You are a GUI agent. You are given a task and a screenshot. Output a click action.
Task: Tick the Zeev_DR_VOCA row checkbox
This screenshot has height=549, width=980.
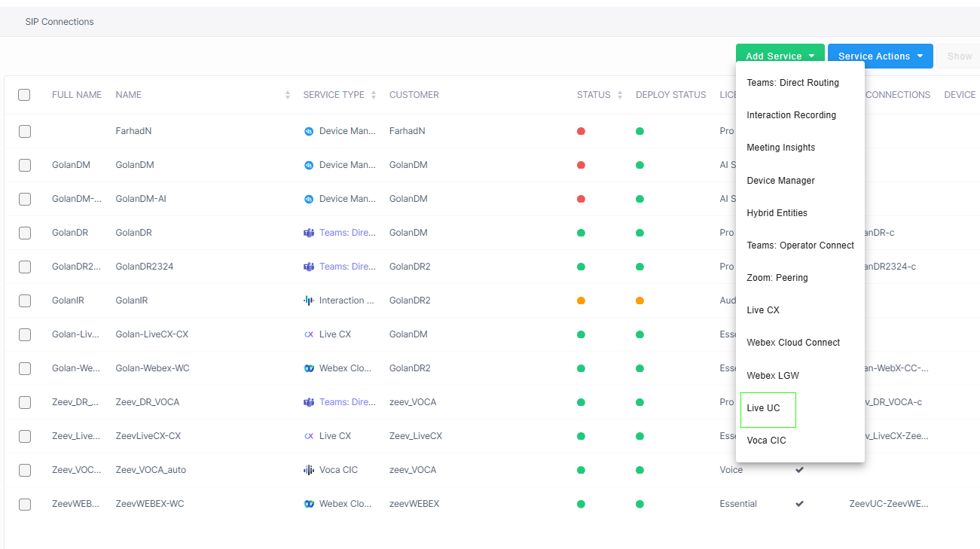click(x=25, y=402)
